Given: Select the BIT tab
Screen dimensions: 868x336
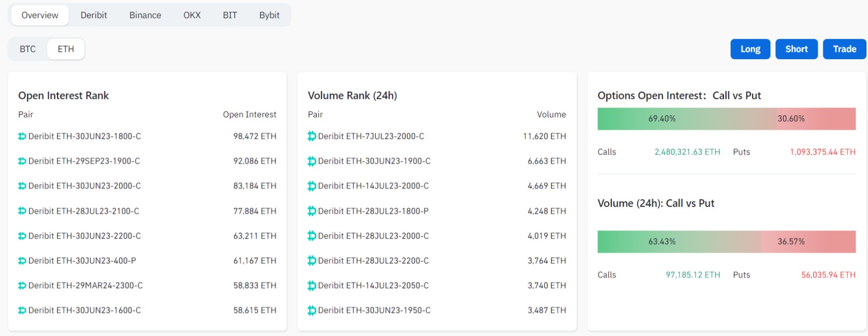Looking at the screenshot, I should (230, 15).
